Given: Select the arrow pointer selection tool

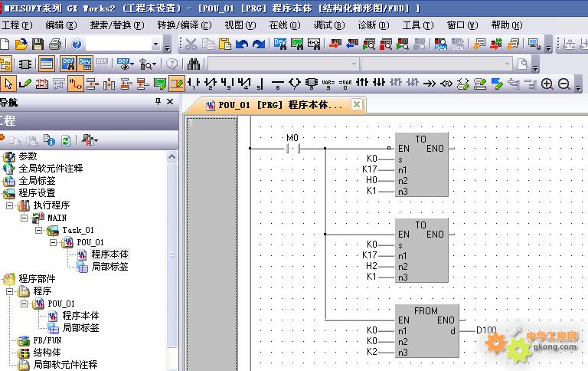Looking at the screenshot, I should 8,84.
